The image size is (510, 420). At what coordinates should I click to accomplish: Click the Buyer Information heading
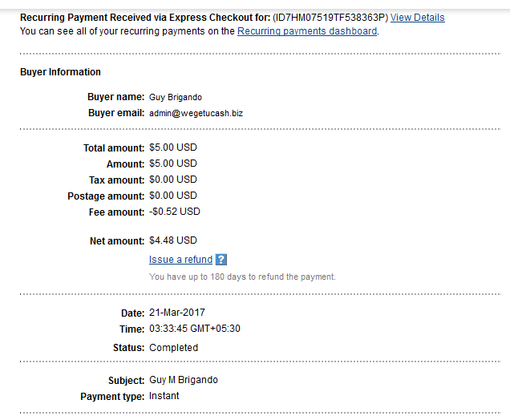(60, 72)
